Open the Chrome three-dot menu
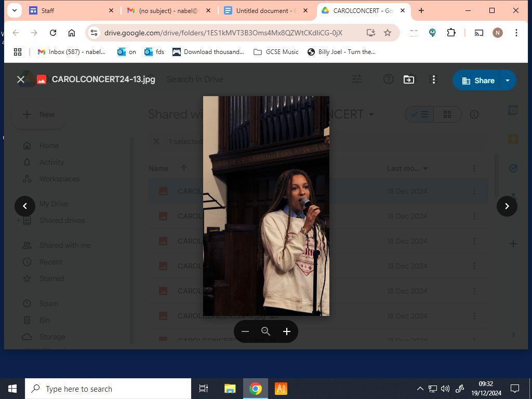Viewport: 532px width, 399px height. 516,33
